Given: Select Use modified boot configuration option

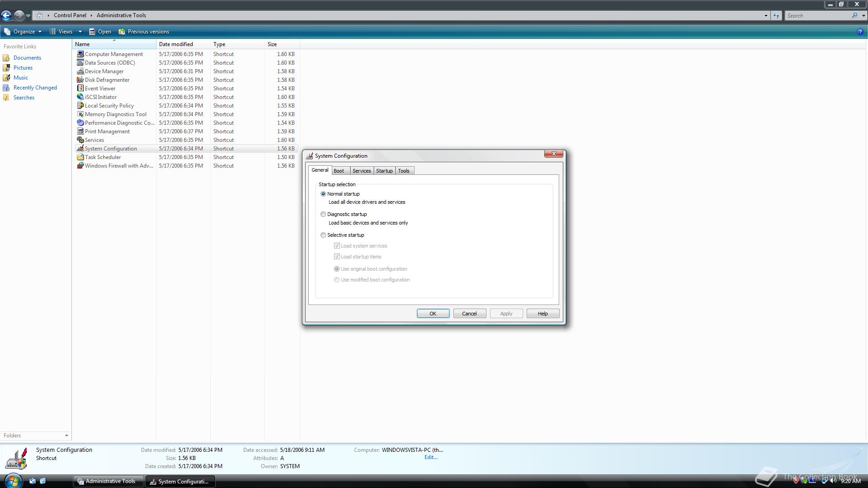Looking at the screenshot, I should pos(337,280).
